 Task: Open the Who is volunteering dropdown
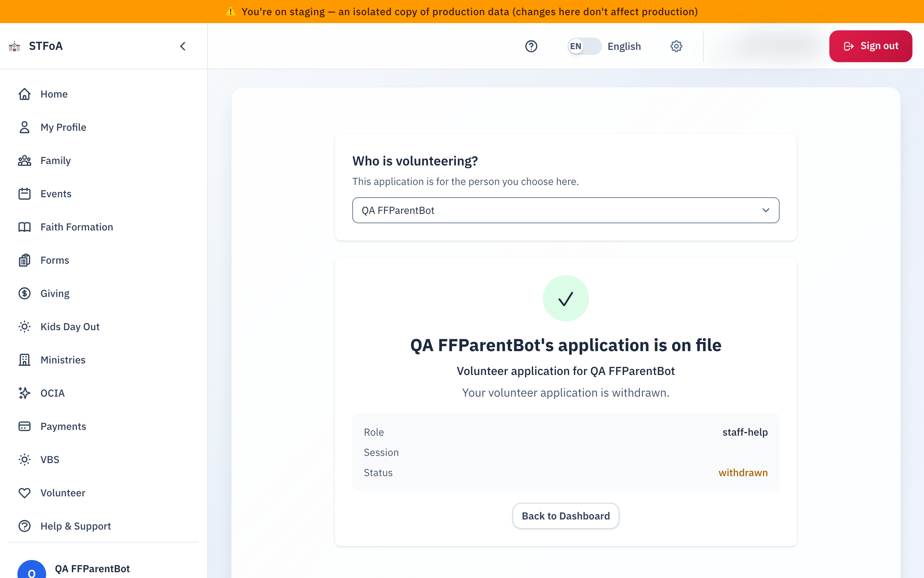pos(566,210)
